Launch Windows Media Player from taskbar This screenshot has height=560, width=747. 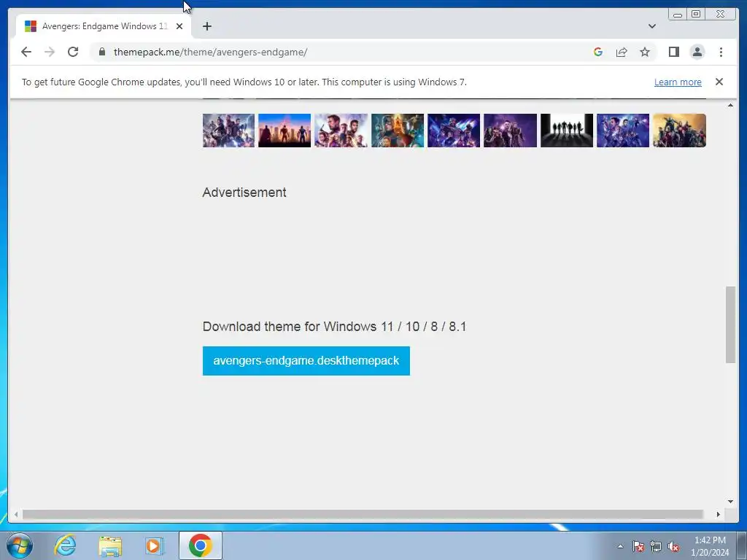click(155, 545)
